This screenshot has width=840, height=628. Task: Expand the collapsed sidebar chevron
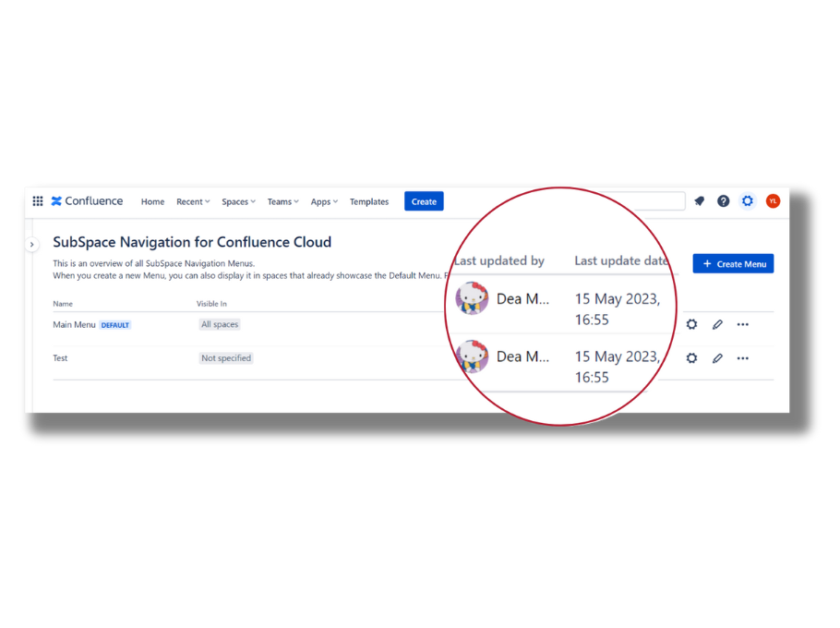point(31,245)
